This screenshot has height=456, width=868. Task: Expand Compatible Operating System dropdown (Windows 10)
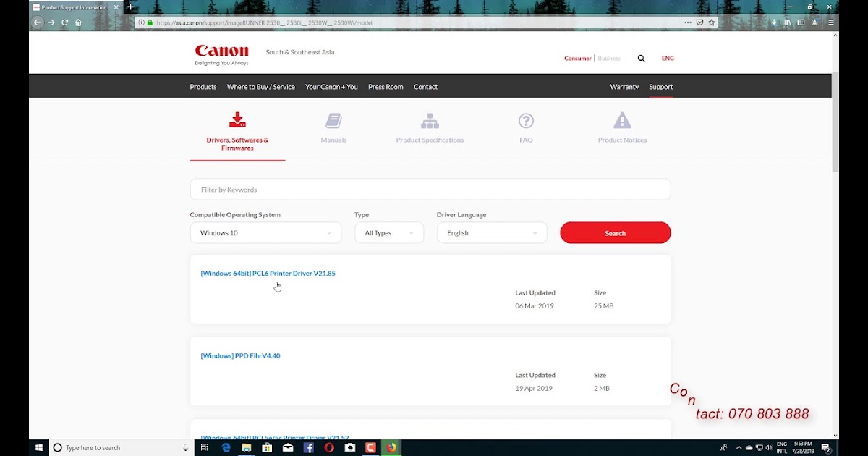265,233
